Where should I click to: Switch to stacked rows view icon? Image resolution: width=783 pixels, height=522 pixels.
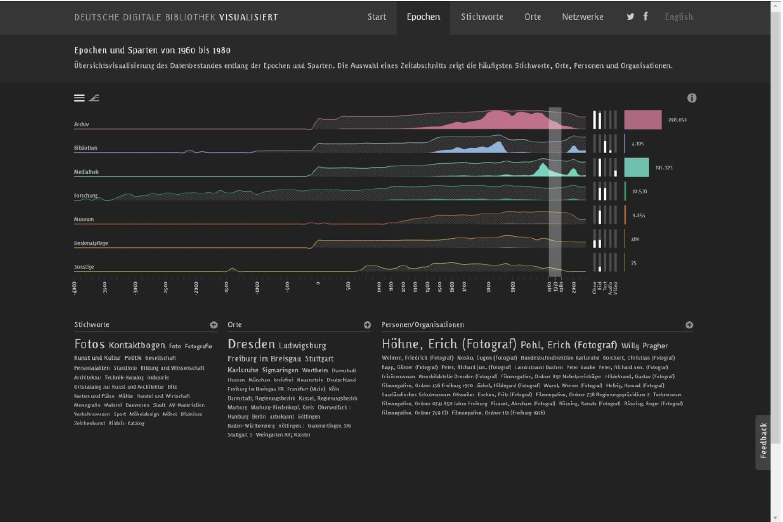79,98
